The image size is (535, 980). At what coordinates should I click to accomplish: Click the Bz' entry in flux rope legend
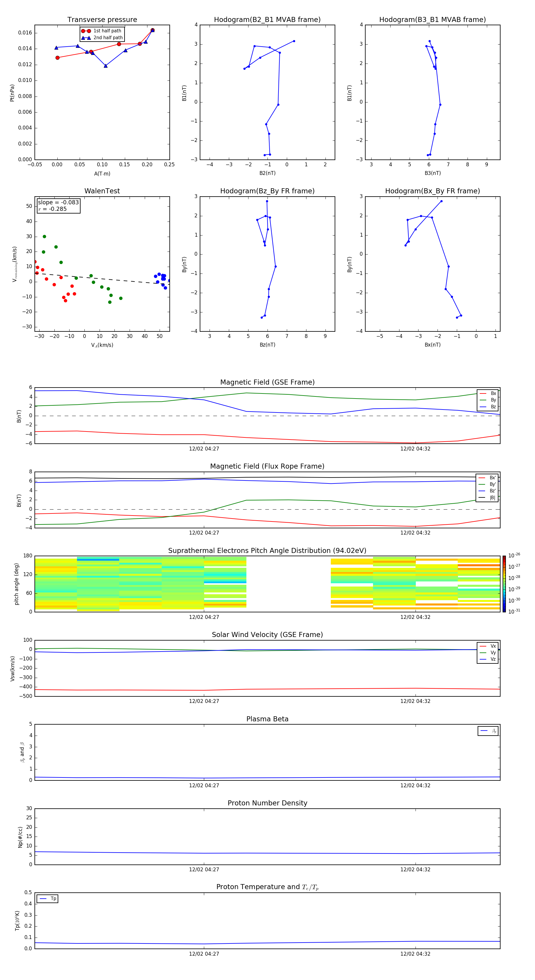pyautogui.click(x=487, y=491)
